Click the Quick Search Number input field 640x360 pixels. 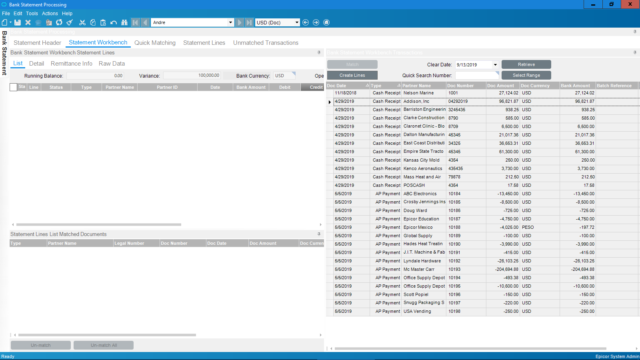[477, 76]
